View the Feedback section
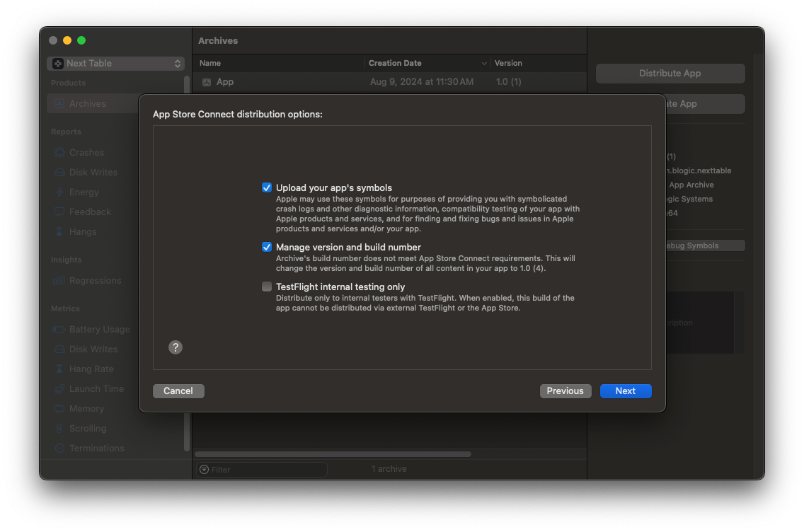 (x=89, y=212)
